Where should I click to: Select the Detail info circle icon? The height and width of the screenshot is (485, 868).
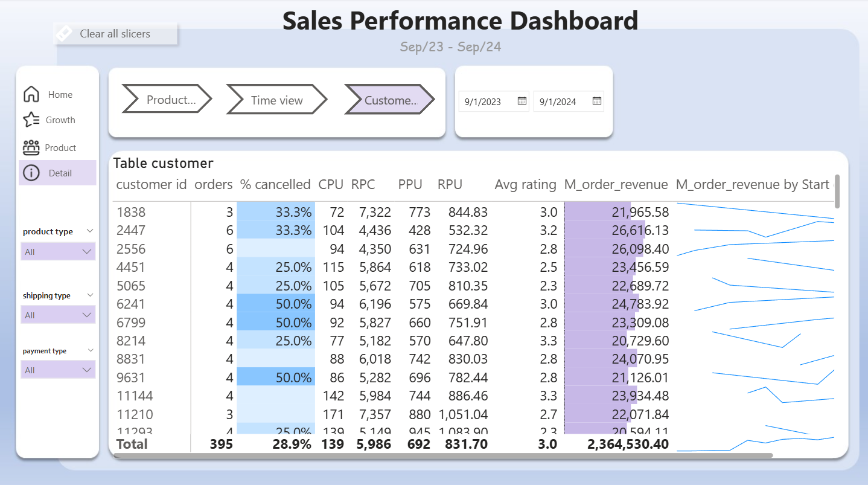click(x=31, y=173)
